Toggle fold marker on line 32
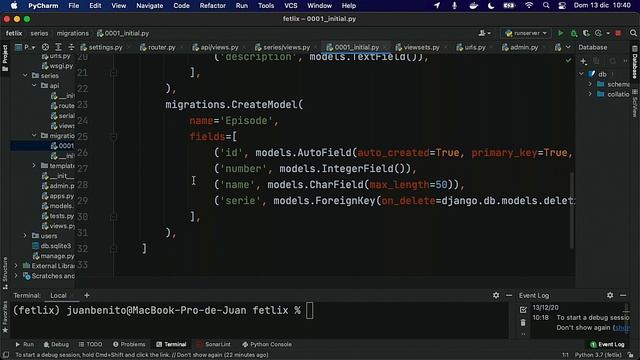This screenshot has width=640, height=360. coord(114,249)
